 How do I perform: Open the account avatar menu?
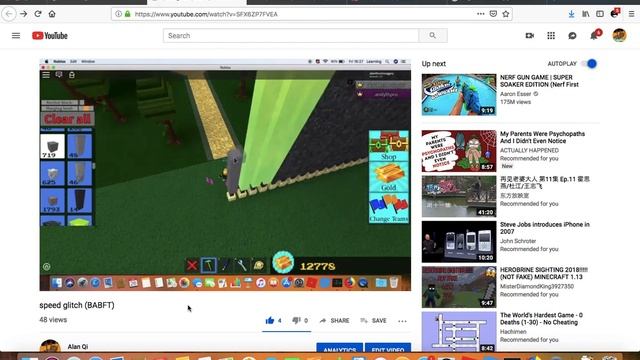619,36
